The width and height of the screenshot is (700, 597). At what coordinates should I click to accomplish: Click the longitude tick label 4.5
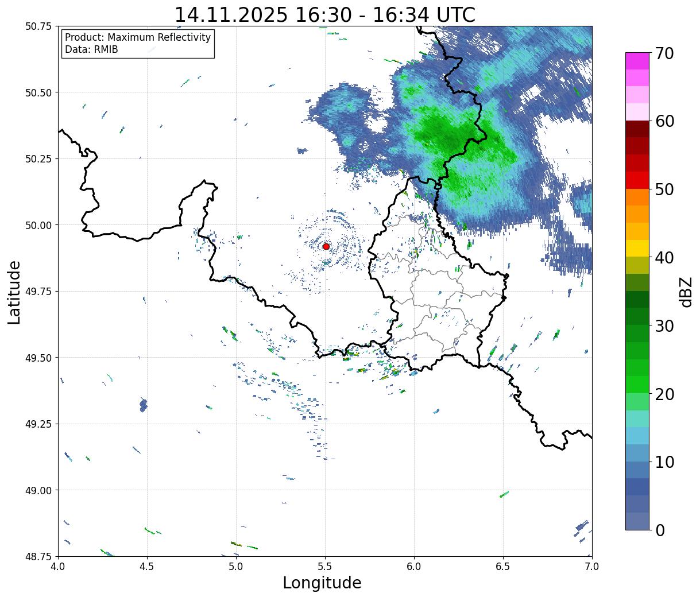click(x=147, y=567)
